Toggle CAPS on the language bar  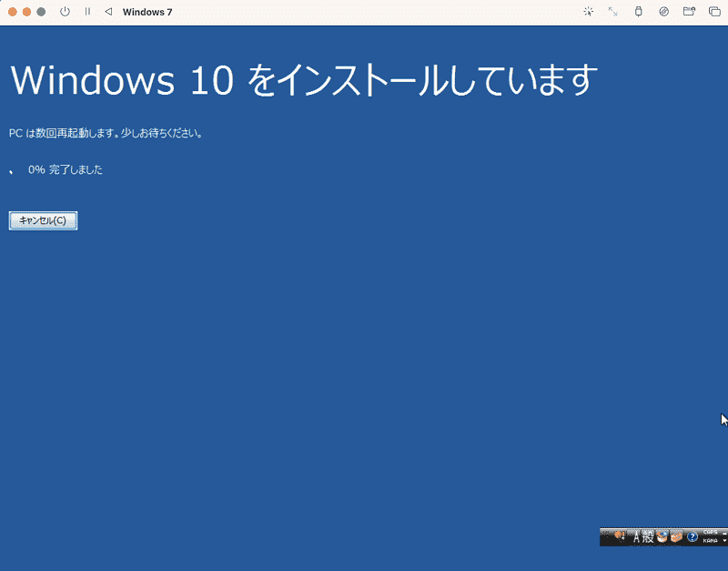pos(711,533)
